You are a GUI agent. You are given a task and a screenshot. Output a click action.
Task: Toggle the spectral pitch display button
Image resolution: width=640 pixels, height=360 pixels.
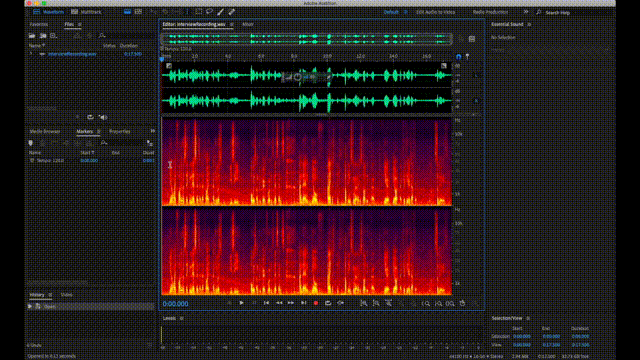(x=138, y=12)
